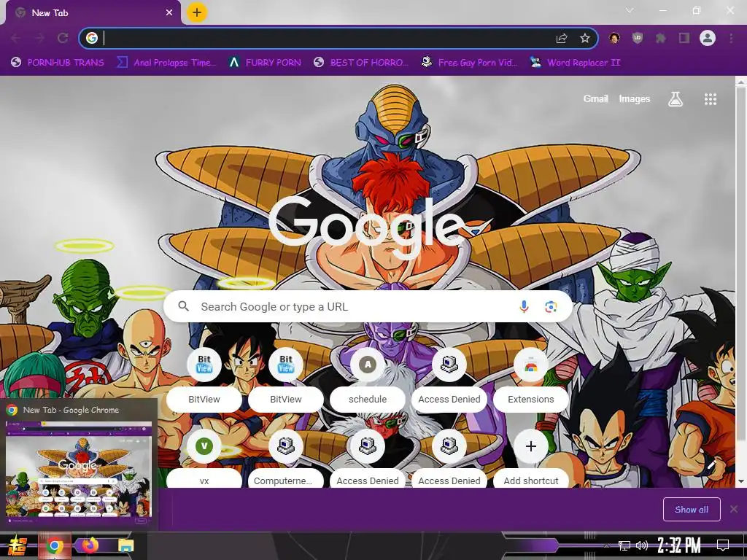Image resolution: width=747 pixels, height=560 pixels.
Task: Click the Google icon in the address bar
Action: [x=92, y=38]
